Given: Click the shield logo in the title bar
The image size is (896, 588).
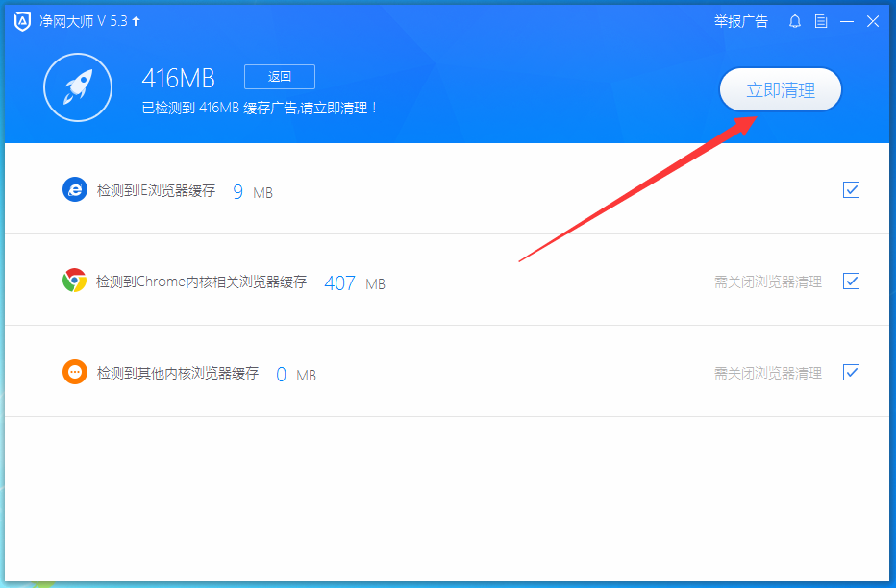Looking at the screenshot, I should [x=21, y=20].
